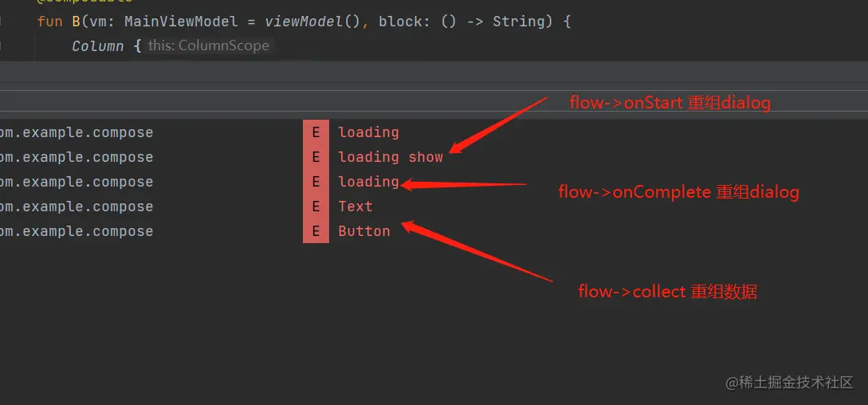Click the "block" parameter name
This screenshot has width=868, height=405.
pos(400,22)
